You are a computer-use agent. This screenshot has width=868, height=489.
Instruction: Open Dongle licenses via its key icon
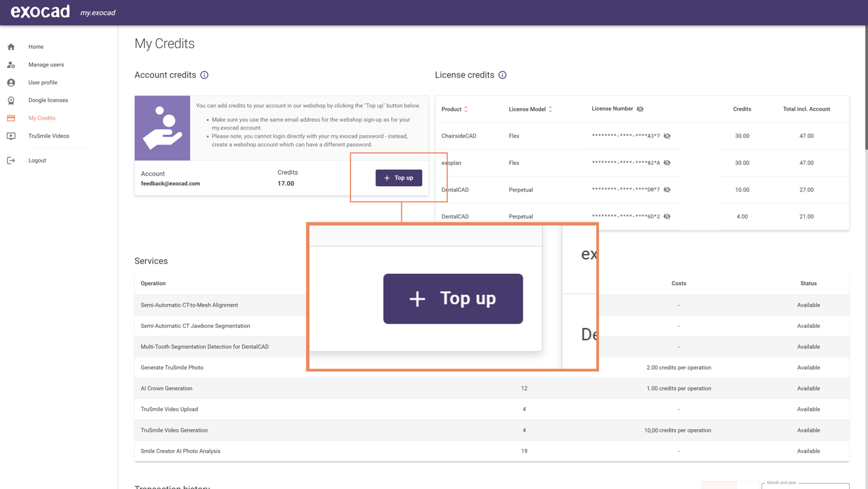[x=11, y=100]
